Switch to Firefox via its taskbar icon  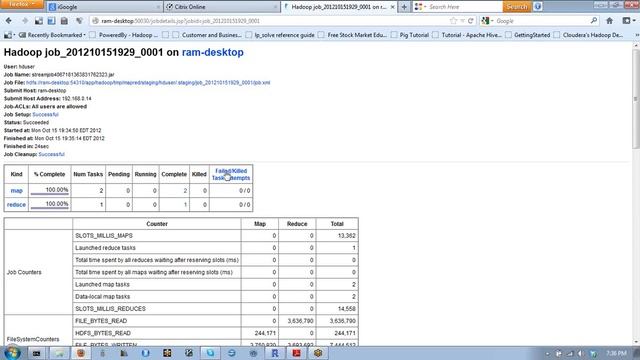[81, 353]
